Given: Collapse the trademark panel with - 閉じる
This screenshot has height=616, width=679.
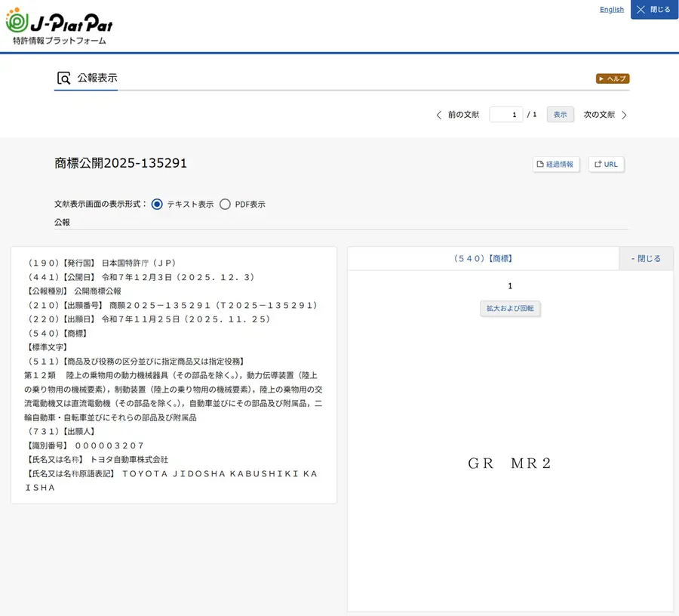Looking at the screenshot, I should click(646, 259).
